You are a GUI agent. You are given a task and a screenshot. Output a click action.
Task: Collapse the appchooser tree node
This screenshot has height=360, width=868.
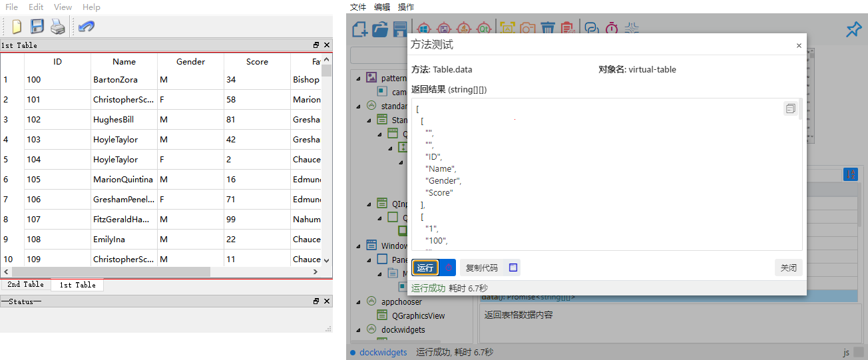pyautogui.click(x=359, y=302)
